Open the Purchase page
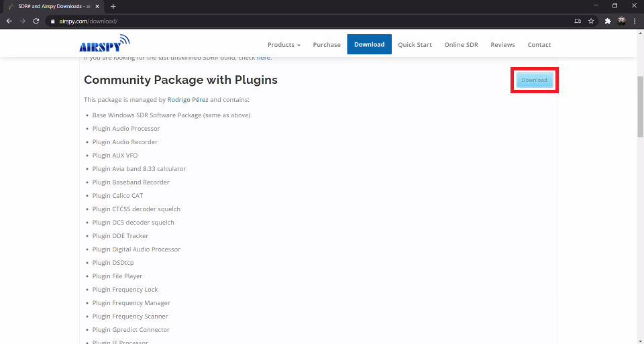The height and width of the screenshot is (344, 644). point(327,45)
